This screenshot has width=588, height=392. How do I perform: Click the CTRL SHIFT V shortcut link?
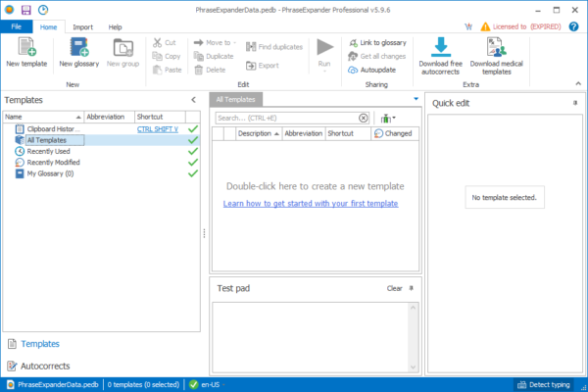click(158, 129)
